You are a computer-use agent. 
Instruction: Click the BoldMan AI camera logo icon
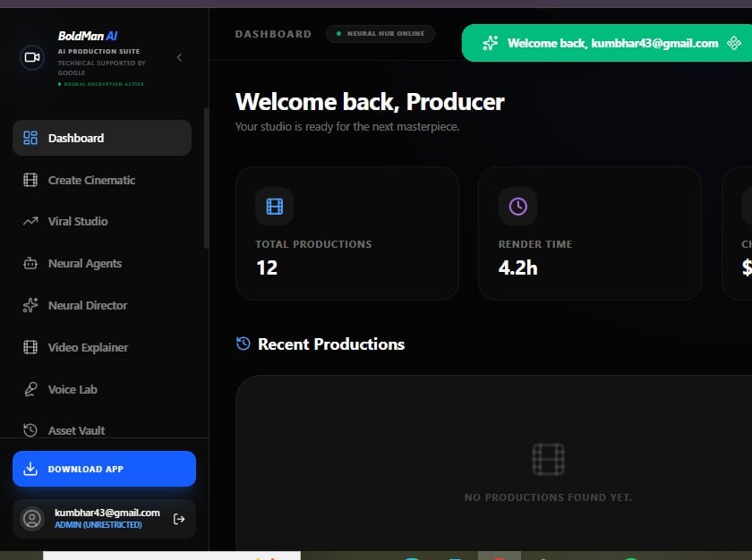click(32, 57)
